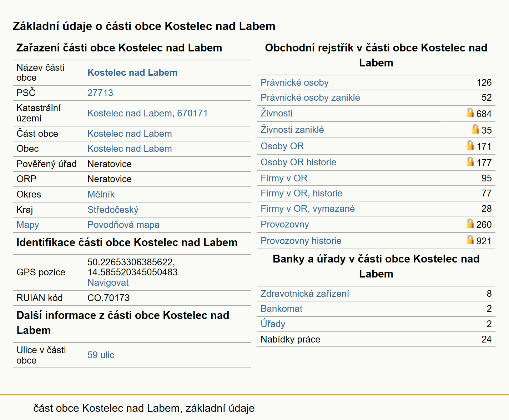Follow the Navigovat link under GPS pozice

108,282
